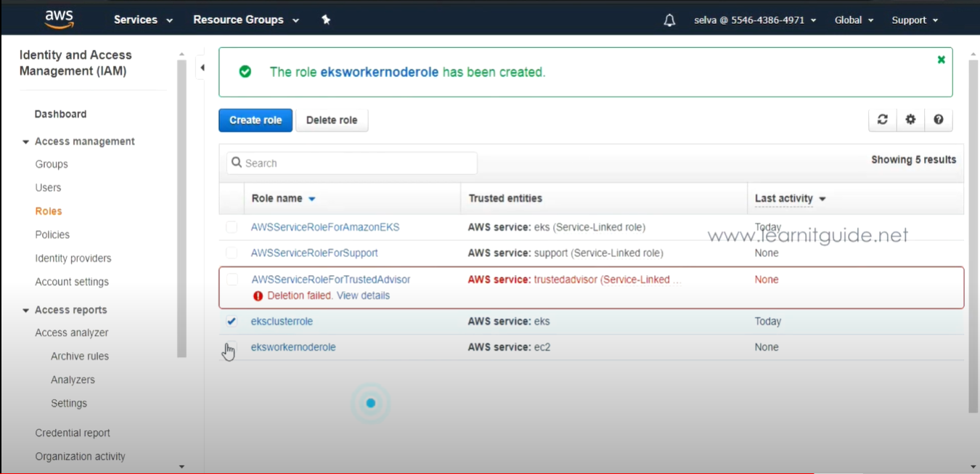Click the main page vertical scrollbar
Viewport: 980px width, 474px height.
[x=973, y=236]
